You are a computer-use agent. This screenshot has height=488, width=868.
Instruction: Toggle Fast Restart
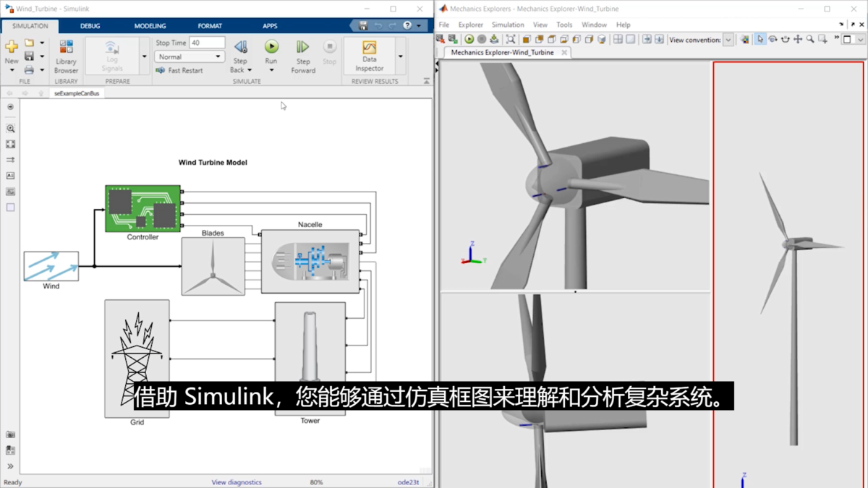[x=179, y=71]
